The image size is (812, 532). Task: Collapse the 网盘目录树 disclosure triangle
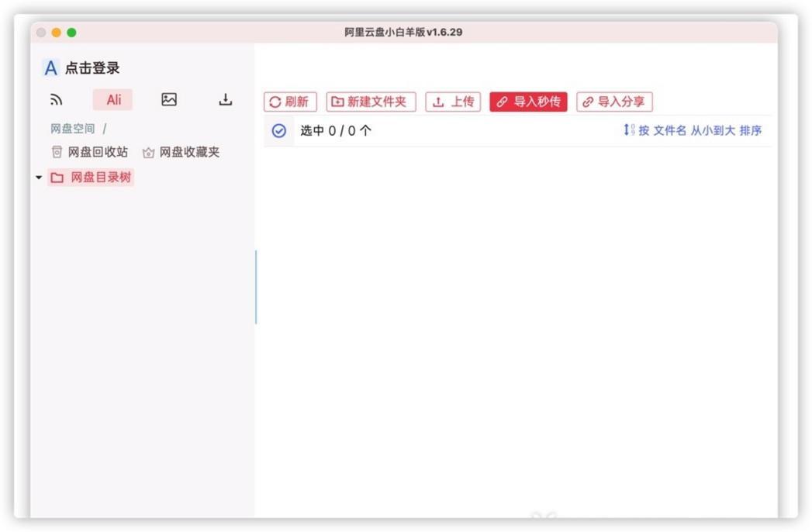click(x=38, y=177)
